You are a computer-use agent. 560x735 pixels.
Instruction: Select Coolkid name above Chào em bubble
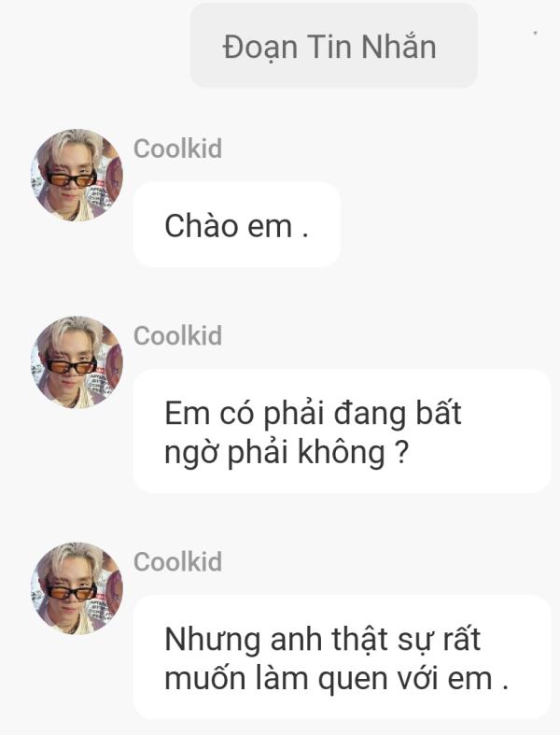(x=177, y=148)
